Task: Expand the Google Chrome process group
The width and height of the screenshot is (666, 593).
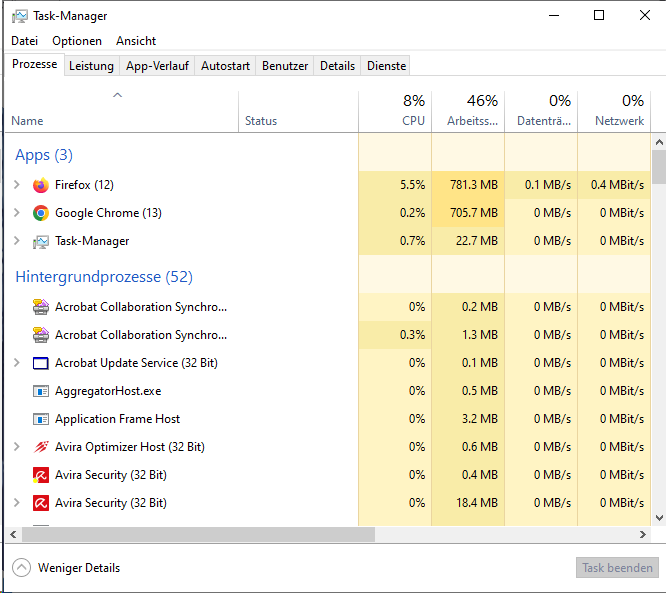Action: [16, 213]
